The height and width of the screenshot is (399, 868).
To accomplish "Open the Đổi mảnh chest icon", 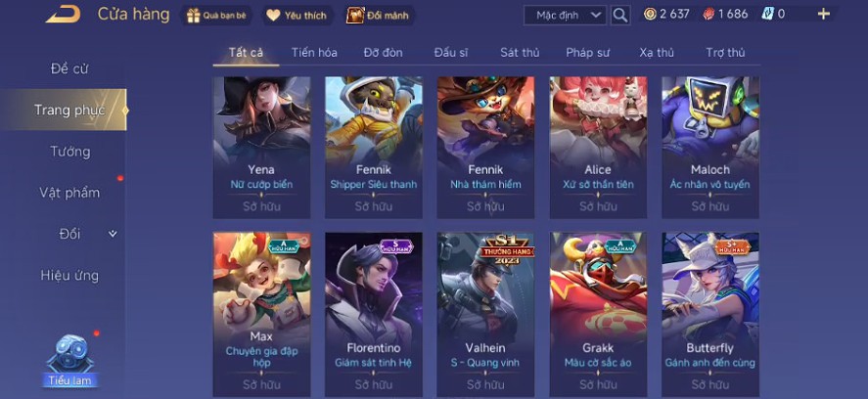I will tap(355, 15).
